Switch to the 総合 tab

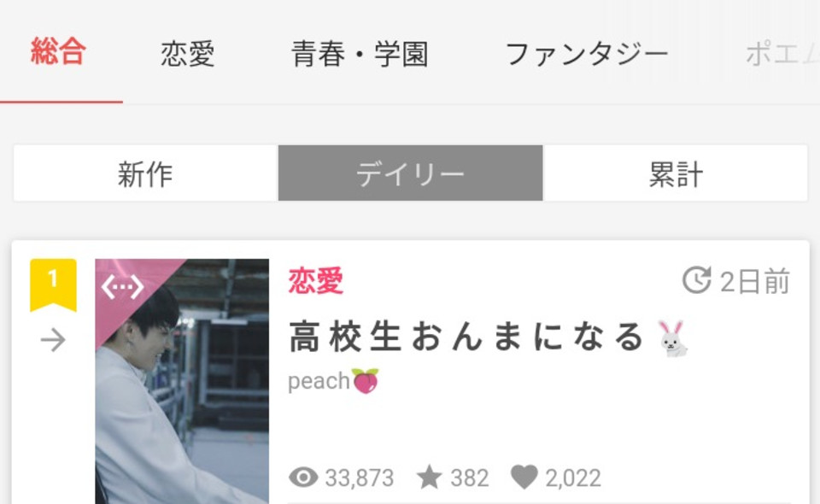(58, 51)
